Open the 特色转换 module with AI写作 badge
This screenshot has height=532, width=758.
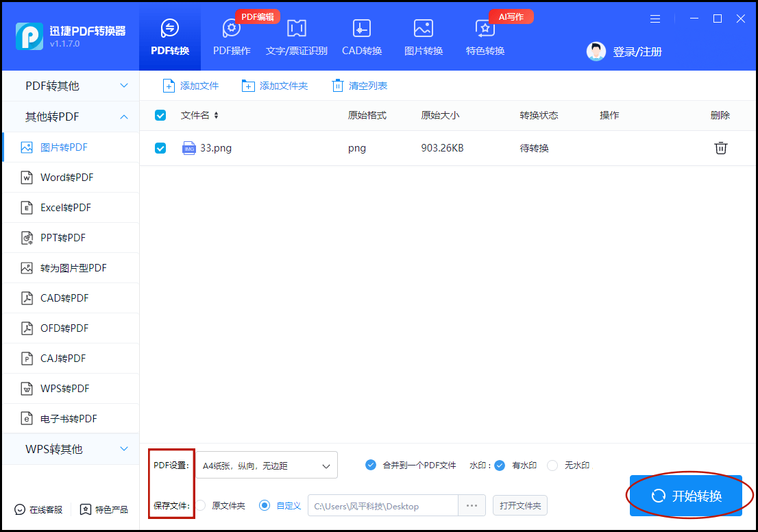point(484,38)
